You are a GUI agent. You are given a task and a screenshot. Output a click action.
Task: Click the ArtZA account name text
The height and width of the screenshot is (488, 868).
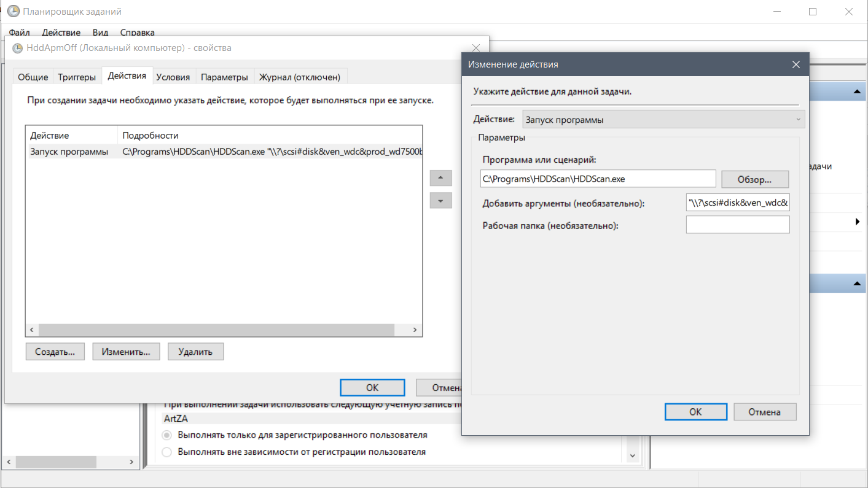(174, 419)
